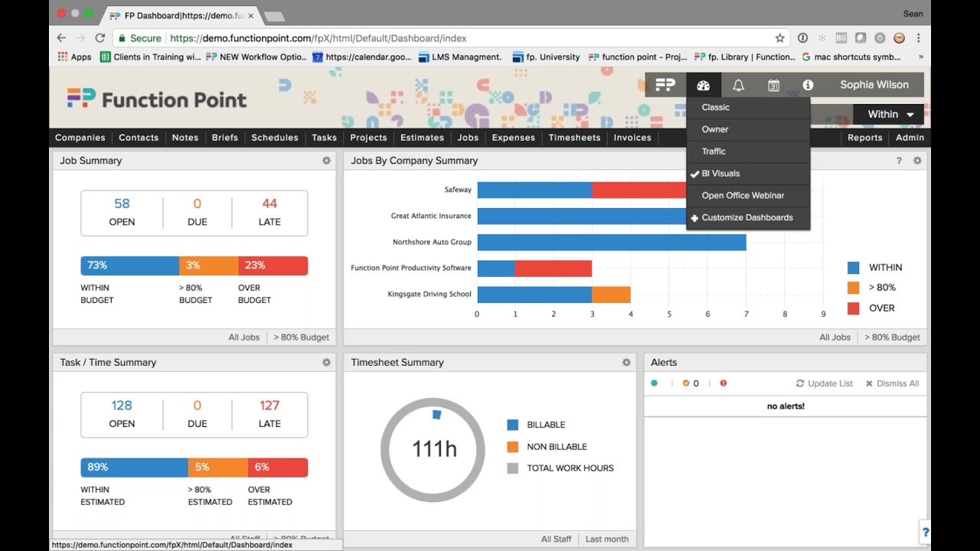Open the dashboard gauge icon menu
The width and height of the screenshot is (980, 551).
coord(703,85)
